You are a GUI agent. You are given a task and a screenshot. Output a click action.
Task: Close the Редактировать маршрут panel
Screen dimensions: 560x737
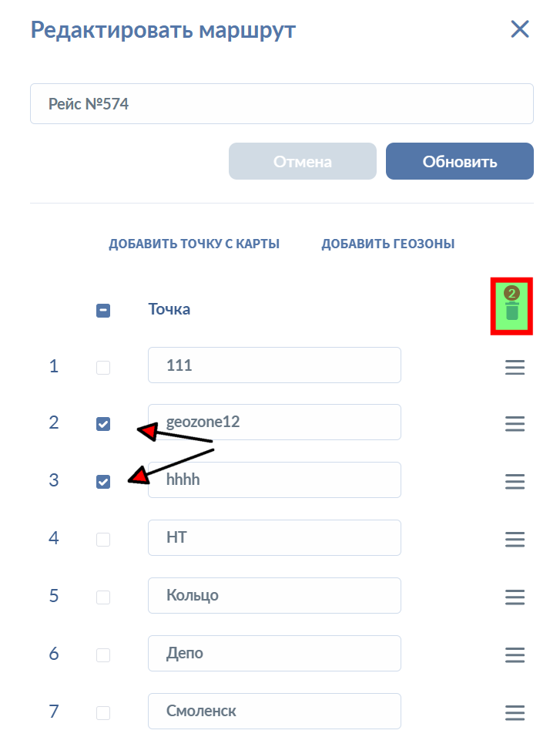click(x=520, y=29)
